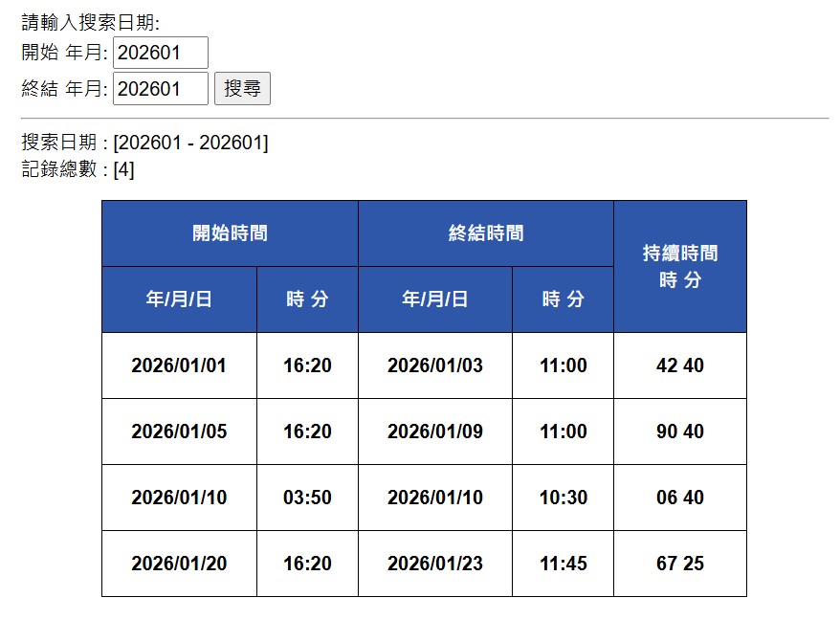Viewport: 840px width, 620px height.
Task: Click the 終結時間 table header
Action: (485, 232)
